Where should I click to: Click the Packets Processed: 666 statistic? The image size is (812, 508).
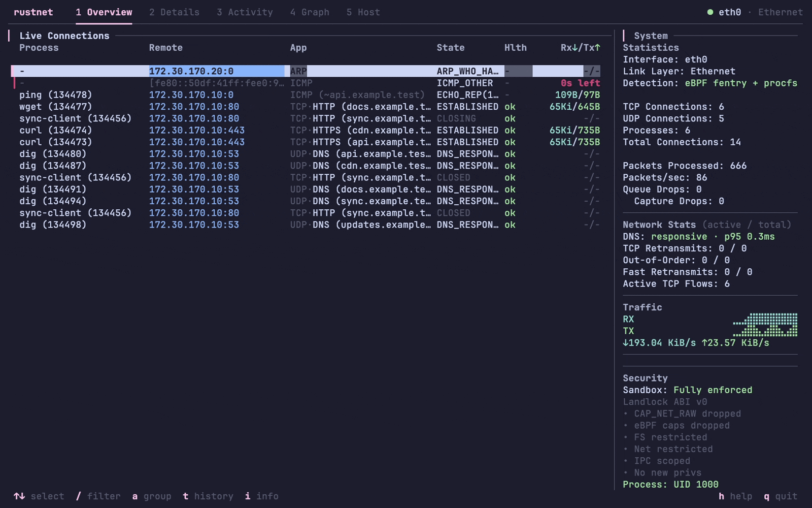(685, 166)
